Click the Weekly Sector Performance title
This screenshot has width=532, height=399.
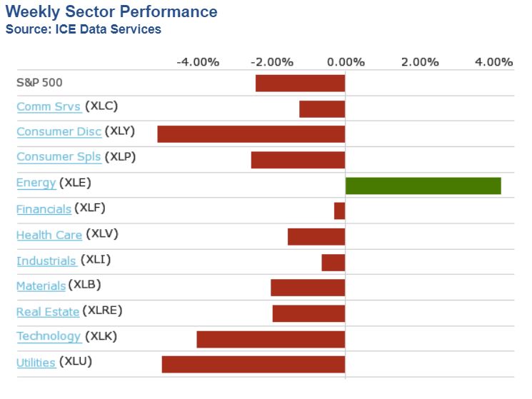coord(111,12)
